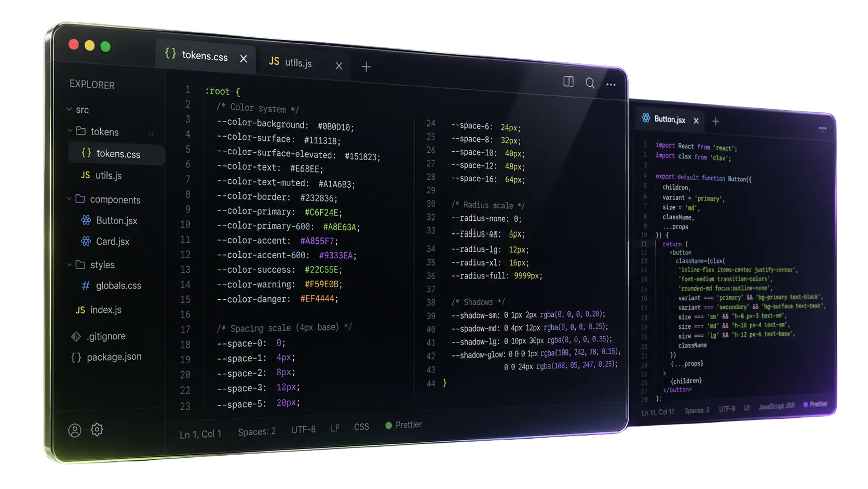Screen dimensions: 868x489
Task: Switch to the tokens.css tab
Action: click(x=205, y=55)
